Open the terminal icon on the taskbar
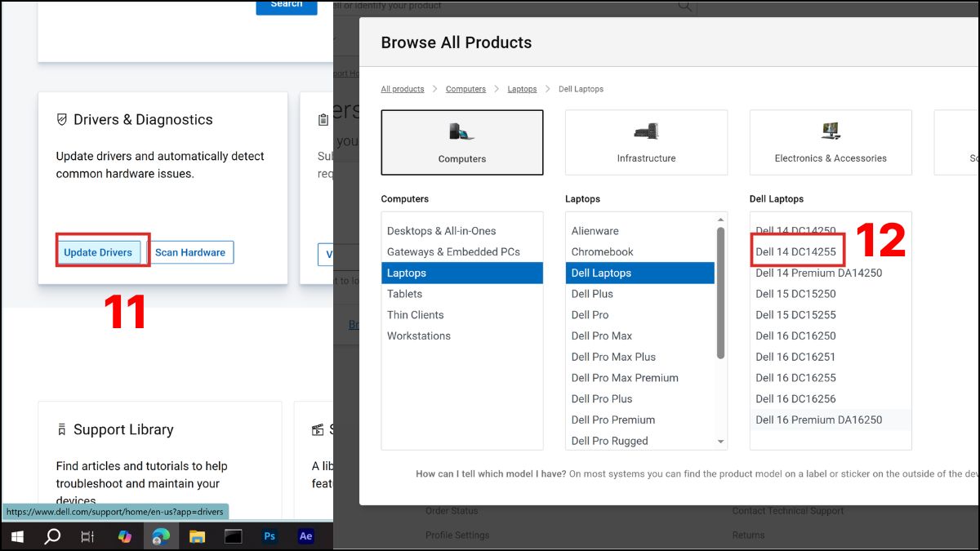This screenshot has height=551, width=980. pyautogui.click(x=234, y=536)
